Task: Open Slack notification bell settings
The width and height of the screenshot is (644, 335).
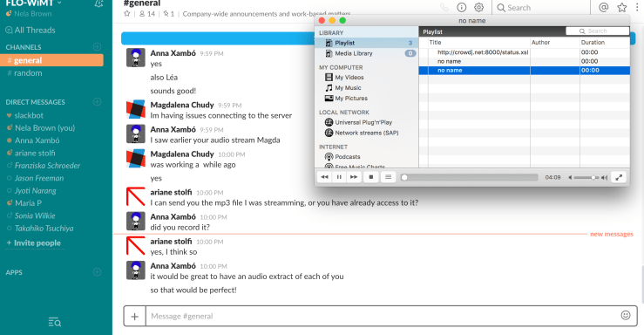Action: 98,3
